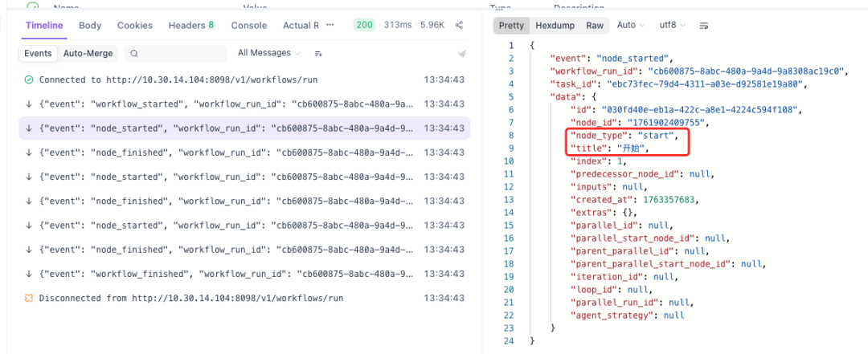This screenshot has width=868, height=354.
Task: Click the 200 status code badge
Action: [x=364, y=25]
